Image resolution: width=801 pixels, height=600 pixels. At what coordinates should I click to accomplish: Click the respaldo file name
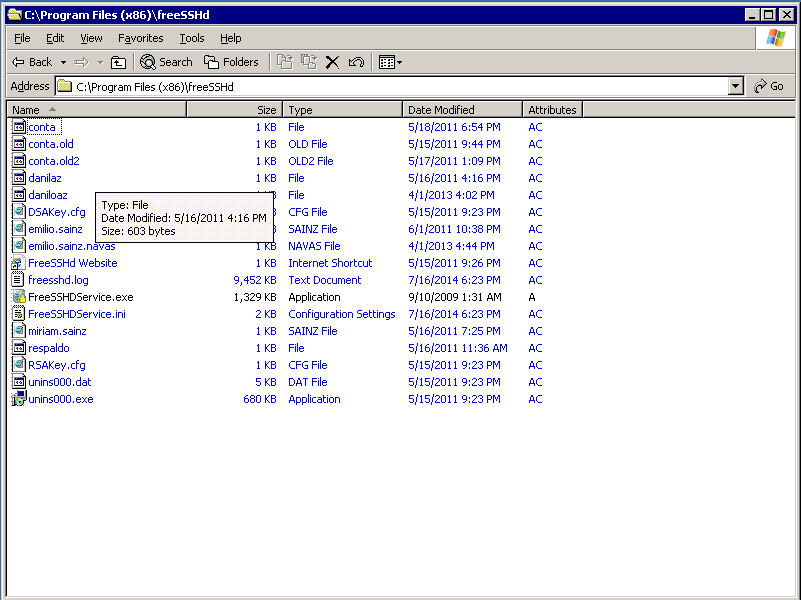click(x=49, y=348)
